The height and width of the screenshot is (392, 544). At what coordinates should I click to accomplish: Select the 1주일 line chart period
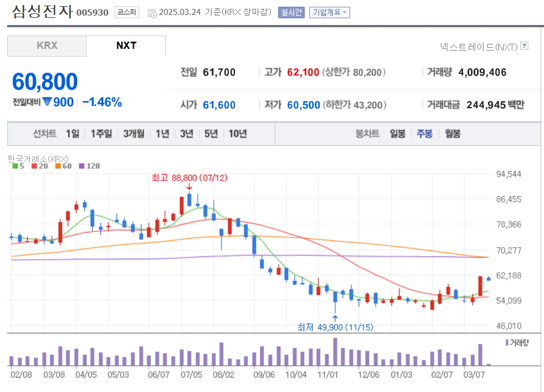pos(101,134)
